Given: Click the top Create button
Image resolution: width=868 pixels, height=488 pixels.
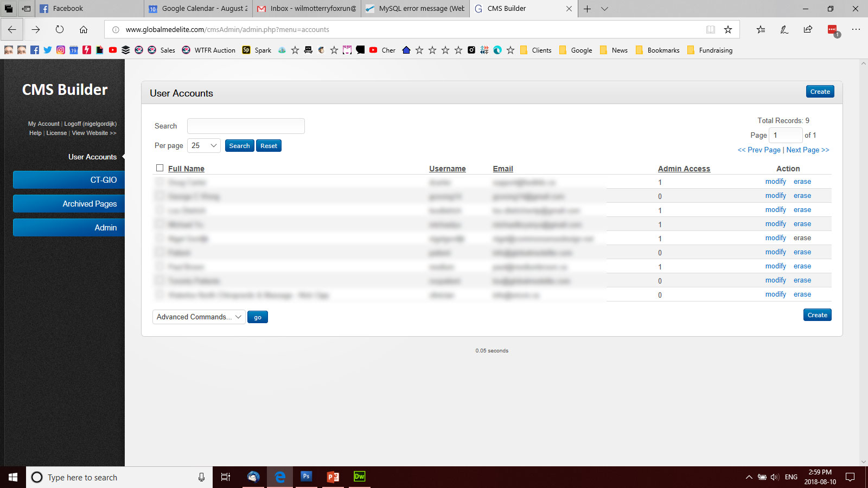Looking at the screenshot, I should click(820, 92).
